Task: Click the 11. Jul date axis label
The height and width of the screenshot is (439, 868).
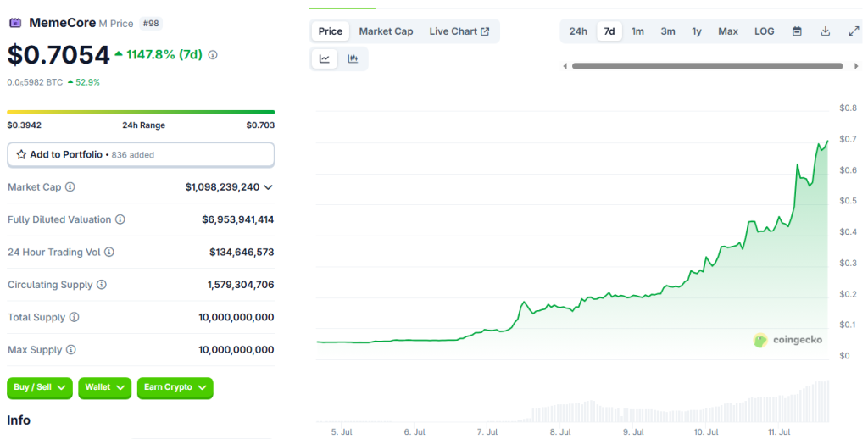Action: point(779,432)
